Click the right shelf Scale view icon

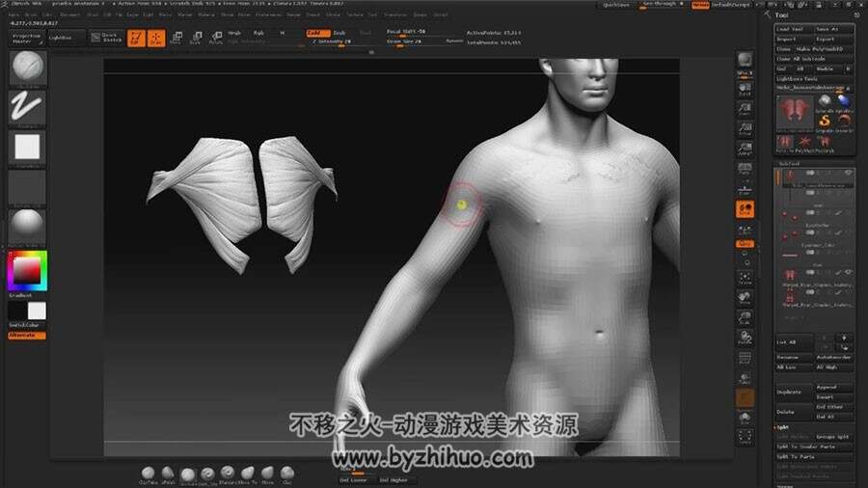tap(745, 317)
